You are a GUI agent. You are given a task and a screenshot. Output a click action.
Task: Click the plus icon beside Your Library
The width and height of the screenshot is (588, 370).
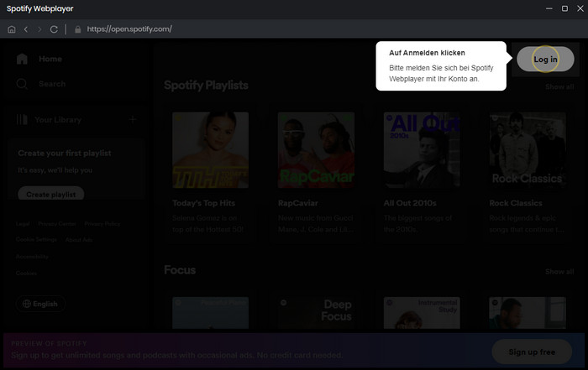pos(133,120)
